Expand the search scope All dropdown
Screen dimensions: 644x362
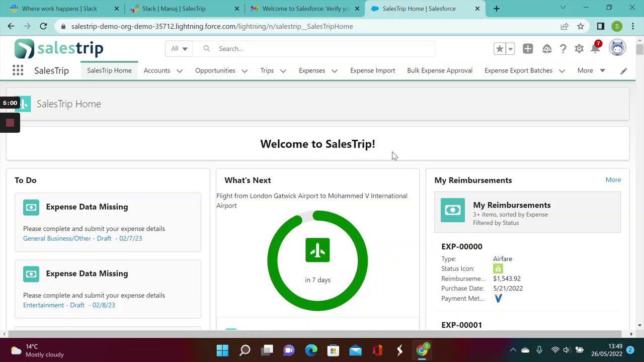tap(179, 49)
